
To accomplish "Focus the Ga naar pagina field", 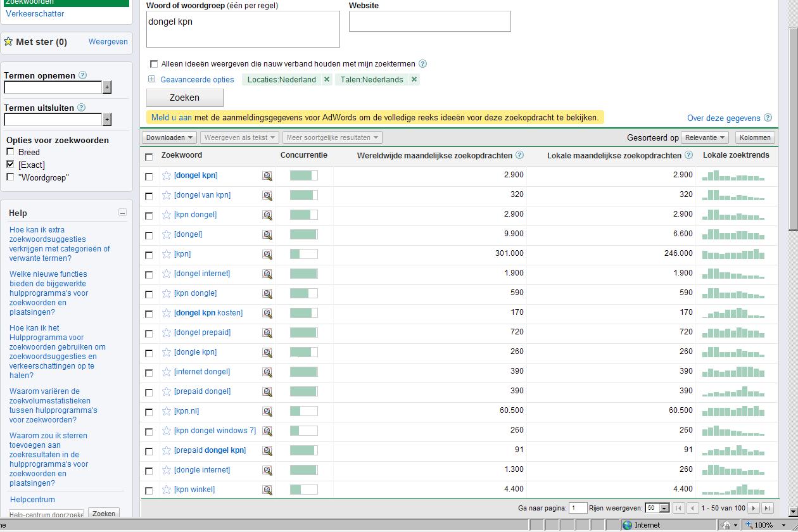I will pos(578,508).
